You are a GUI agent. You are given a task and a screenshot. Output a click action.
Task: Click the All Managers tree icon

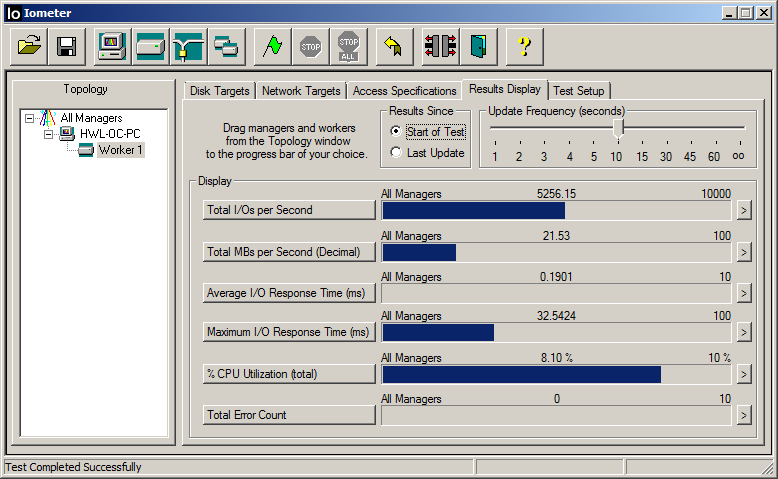[x=48, y=118]
